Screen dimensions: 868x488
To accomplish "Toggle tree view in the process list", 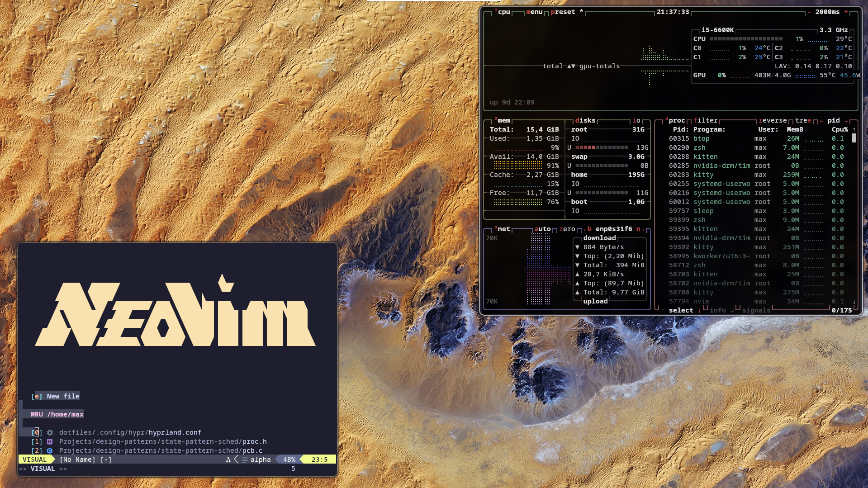I will 803,121.
